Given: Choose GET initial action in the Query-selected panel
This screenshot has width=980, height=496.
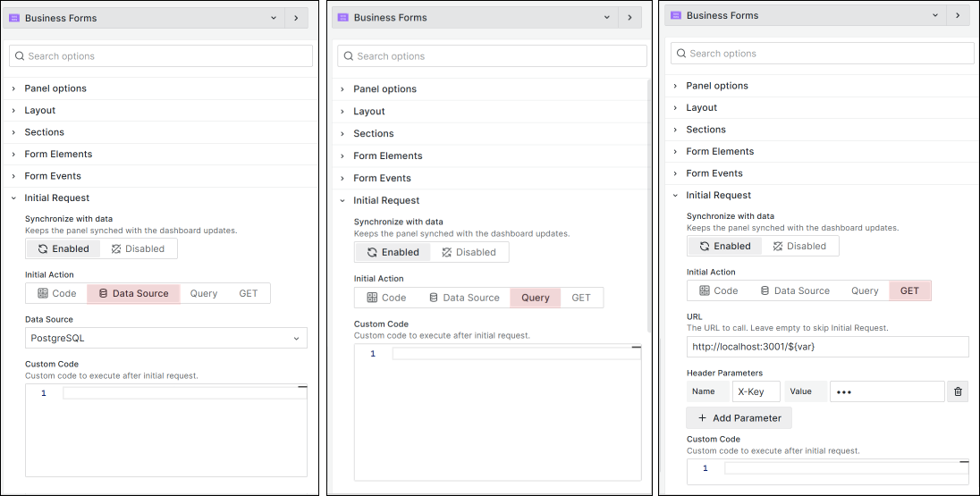Looking at the screenshot, I should 581,298.
